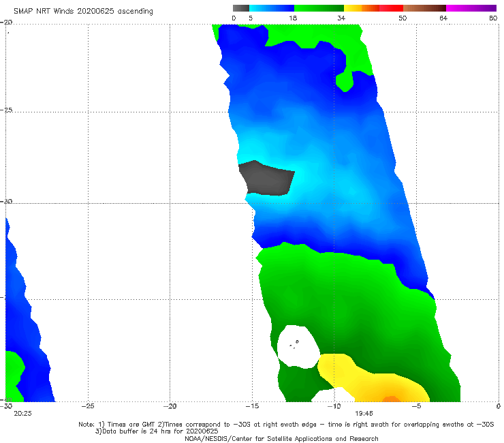Image resolution: width=504 pixels, height=443 pixels.
Task: Click the color bar label '34'
Action: 341,18
